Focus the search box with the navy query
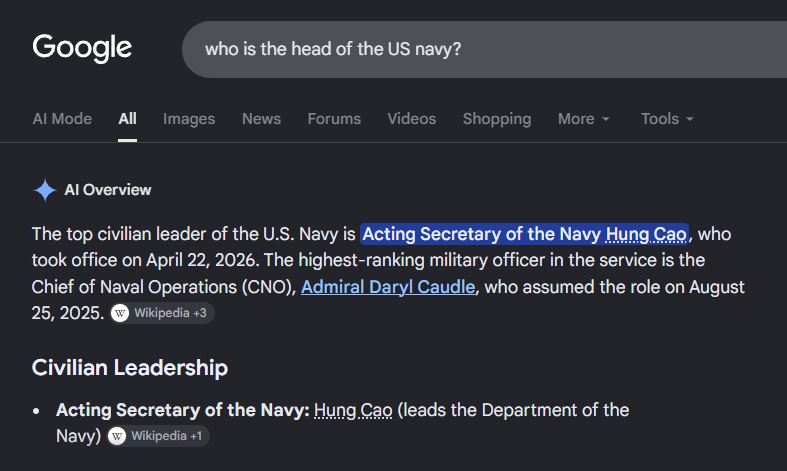The width and height of the screenshot is (787, 471). click(484, 49)
